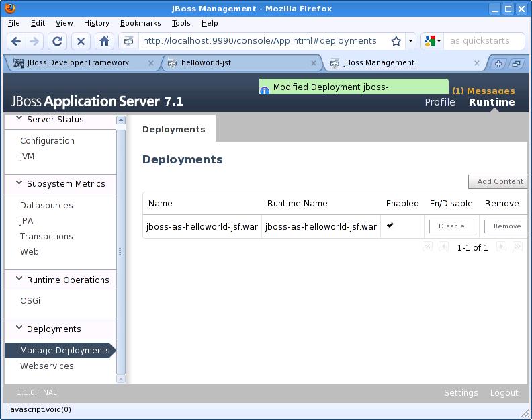Click the Modified Deployment notification info icon
Image resolution: width=532 pixels, height=420 pixels.
tap(264, 91)
